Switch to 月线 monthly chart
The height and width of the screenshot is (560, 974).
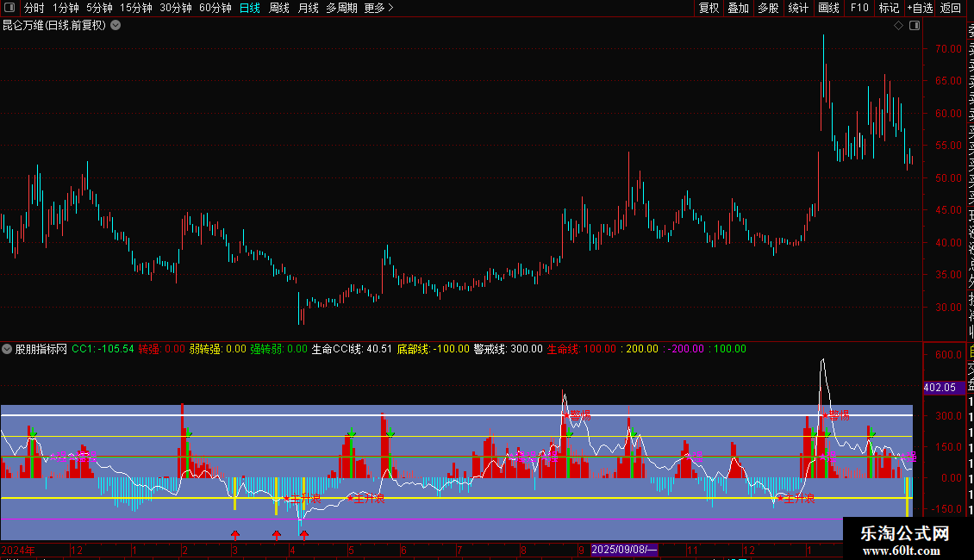click(x=308, y=8)
